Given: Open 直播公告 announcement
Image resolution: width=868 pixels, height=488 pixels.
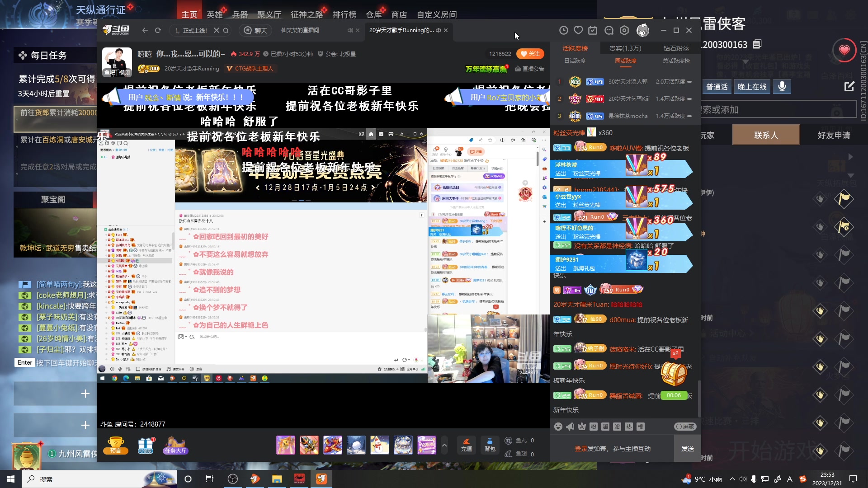Looking at the screenshot, I should [529, 69].
